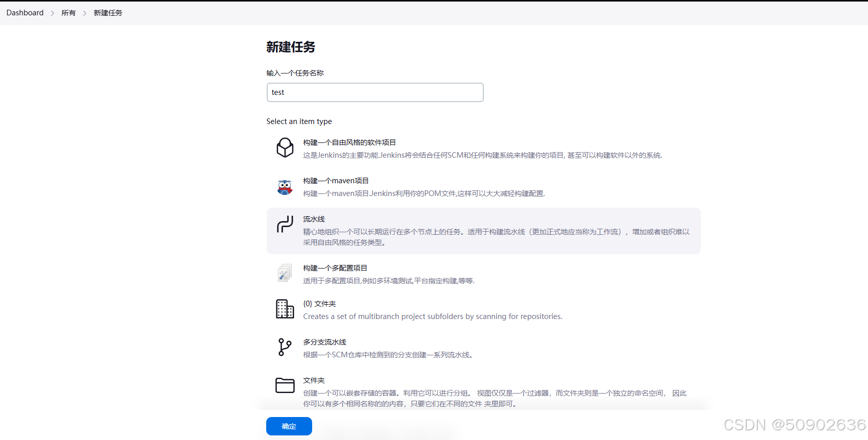The image size is (868, 440).
Task: Click the multibranch description starting 根据一个SCM仓库
Action: 388,355
